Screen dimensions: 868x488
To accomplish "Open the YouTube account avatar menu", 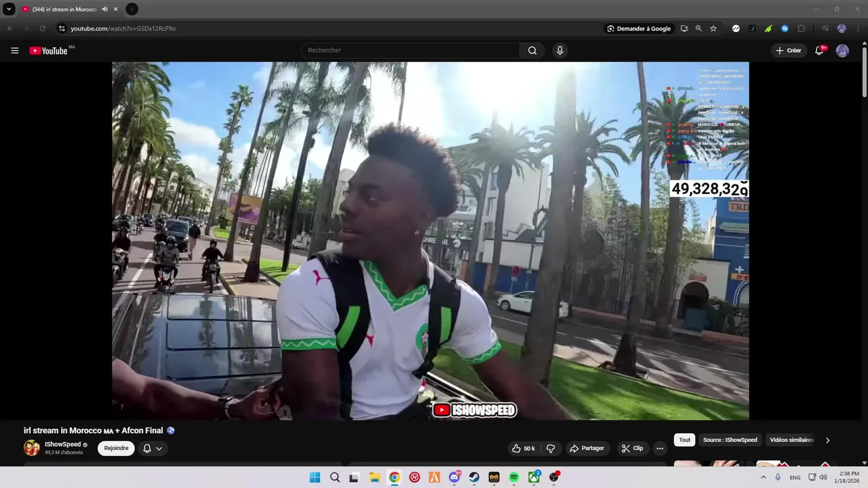I will point(842,51).
